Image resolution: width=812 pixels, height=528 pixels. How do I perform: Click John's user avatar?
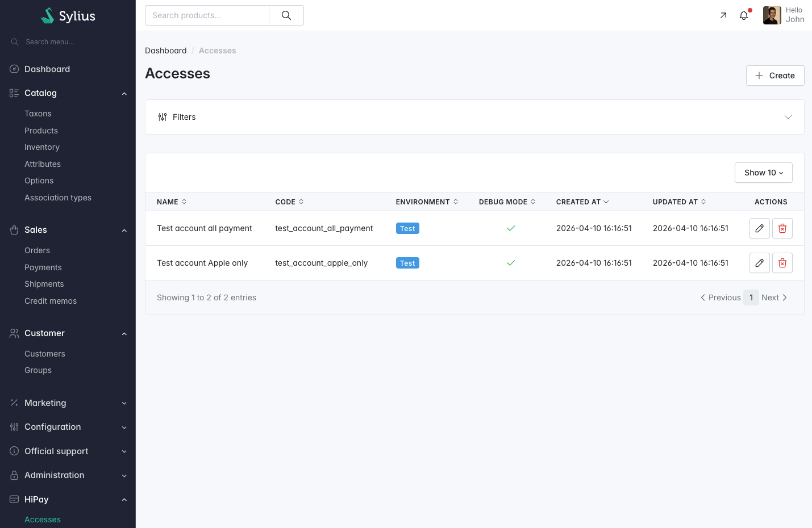[772, 15]
